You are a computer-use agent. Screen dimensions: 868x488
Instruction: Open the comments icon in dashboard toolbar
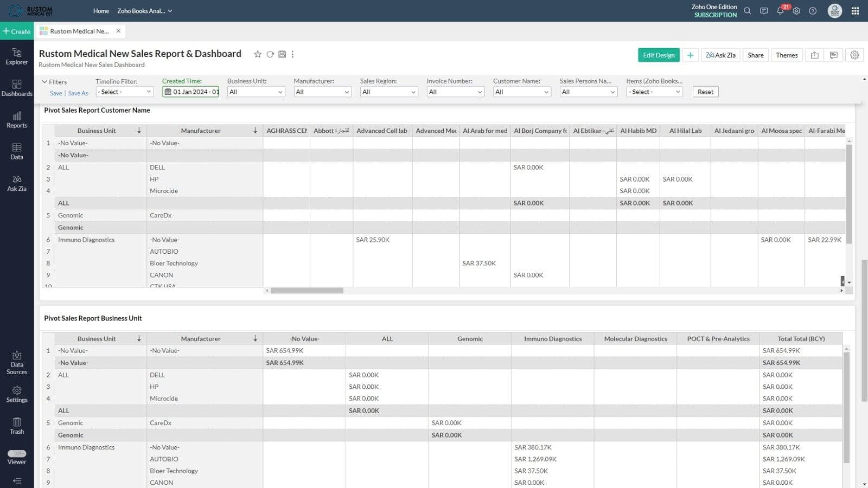click(834, 55)
